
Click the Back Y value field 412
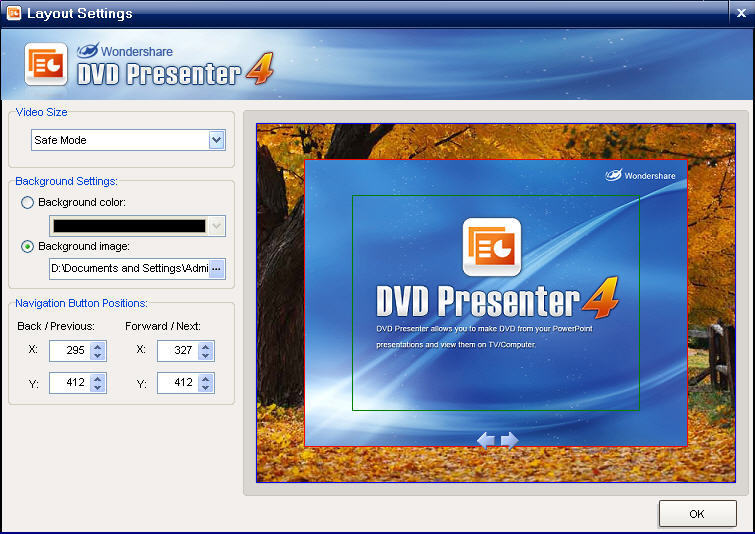coord(70,383)
